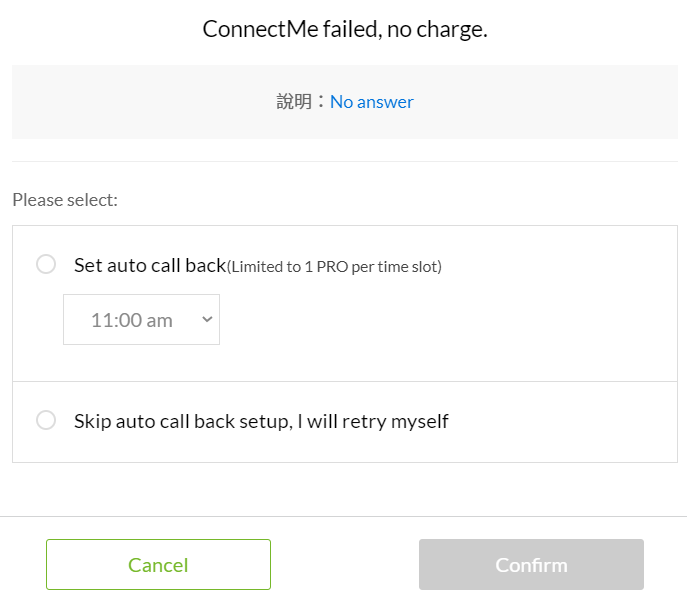Click the chevron arrow on the time selector

pos(208,319)
